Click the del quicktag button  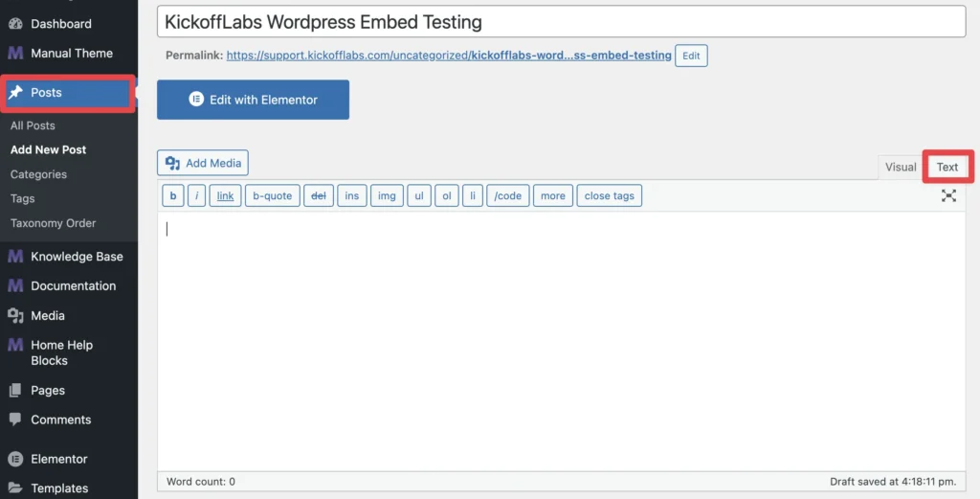click(319, 195)
